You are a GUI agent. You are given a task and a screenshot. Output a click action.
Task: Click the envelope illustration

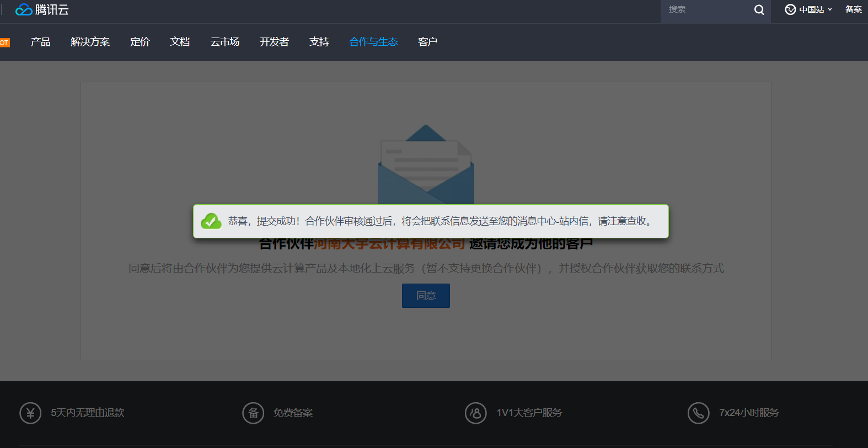tap(426, 164)
